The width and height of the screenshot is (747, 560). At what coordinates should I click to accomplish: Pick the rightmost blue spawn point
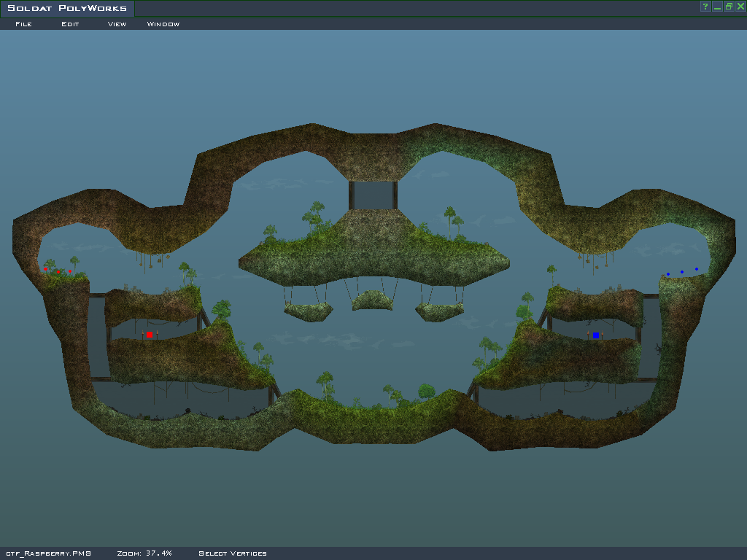[697, 269]
